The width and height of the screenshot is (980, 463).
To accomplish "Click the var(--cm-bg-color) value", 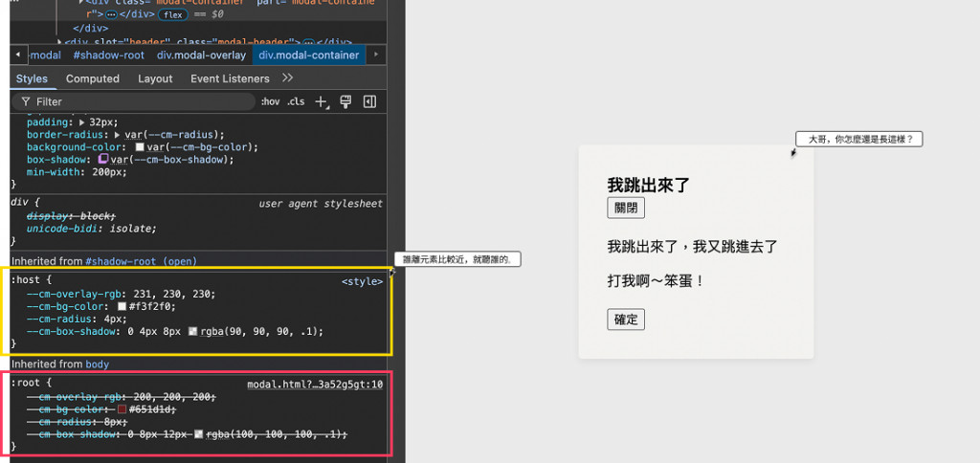I will [x=201, y=147].
